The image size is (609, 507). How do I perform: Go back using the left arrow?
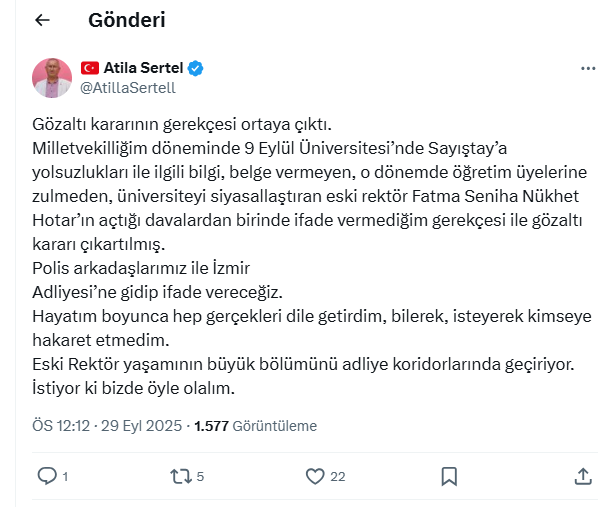(x=42, y=20)
